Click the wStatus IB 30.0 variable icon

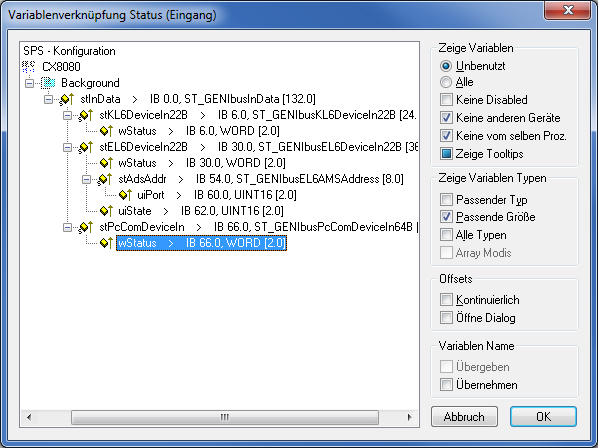[x=106, y=163]
